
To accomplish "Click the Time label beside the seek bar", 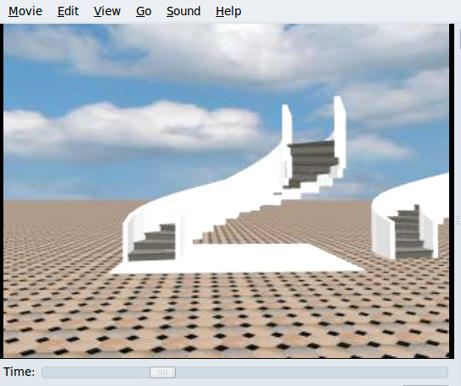I will [19, 371].
